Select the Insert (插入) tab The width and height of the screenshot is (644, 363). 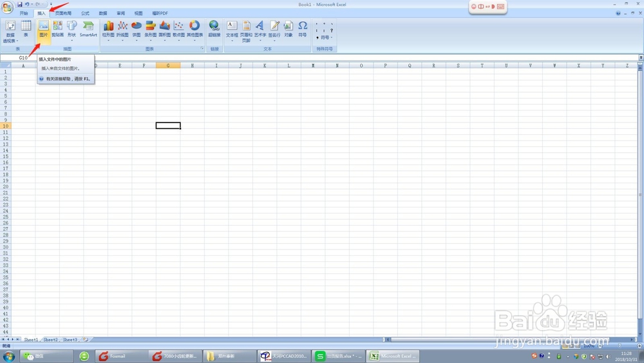41,13
